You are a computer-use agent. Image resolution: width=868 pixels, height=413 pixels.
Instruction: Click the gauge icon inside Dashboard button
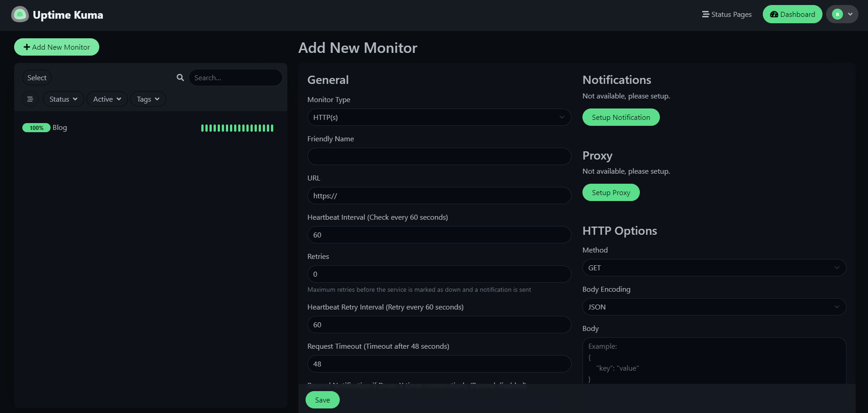click(774, 14)
